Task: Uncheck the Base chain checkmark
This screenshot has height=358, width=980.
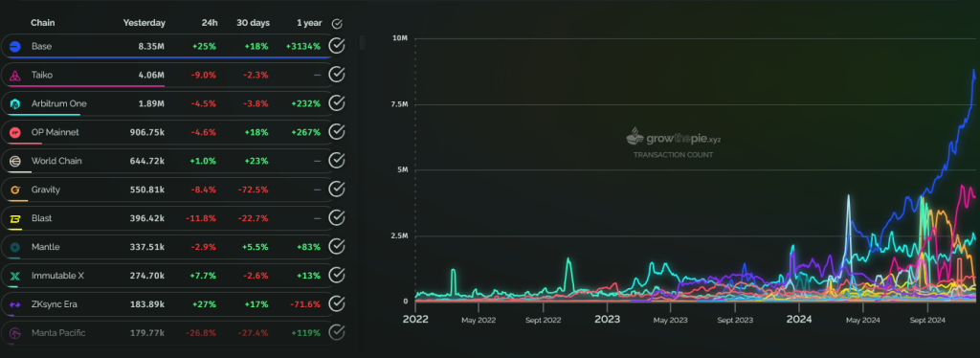Action: pyautogui.click(x=337, y=46)
